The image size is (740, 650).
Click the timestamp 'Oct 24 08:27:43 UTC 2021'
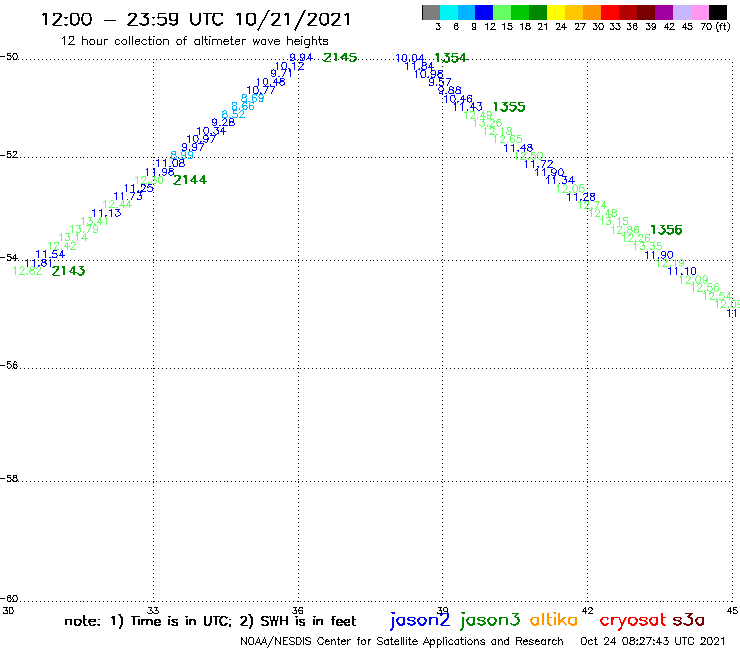[x=653, y=642]
